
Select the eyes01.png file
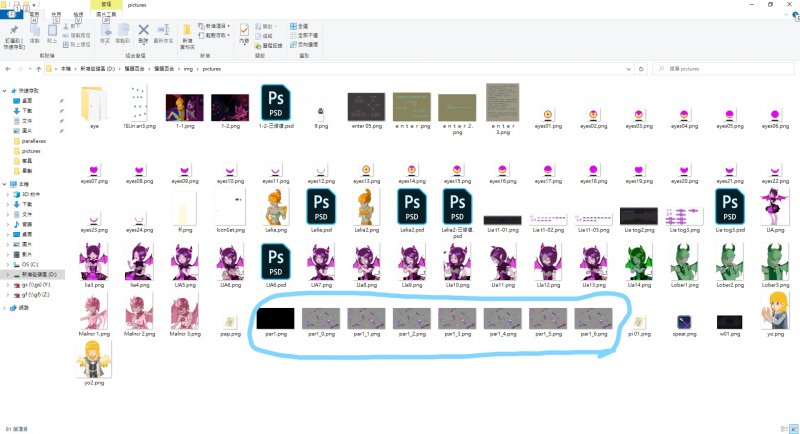(548, 115)
